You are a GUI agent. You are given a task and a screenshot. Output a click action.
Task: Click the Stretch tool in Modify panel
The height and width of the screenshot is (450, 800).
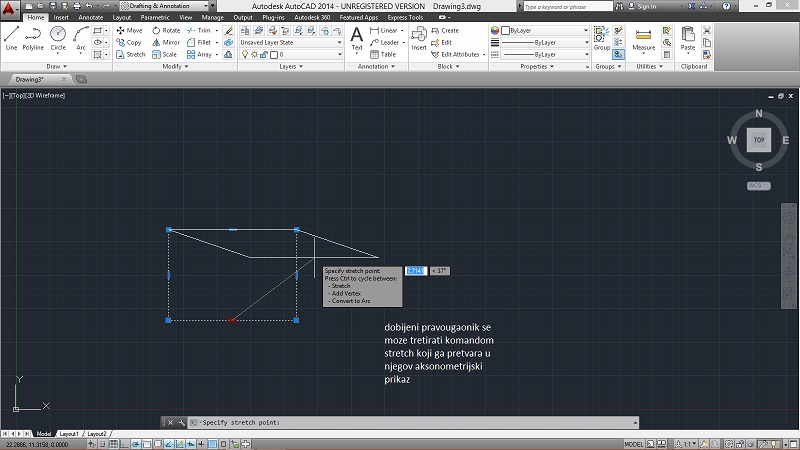pos(130,55)
